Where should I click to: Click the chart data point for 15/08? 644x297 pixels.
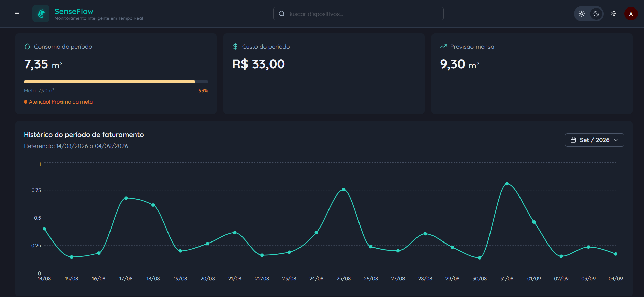tap(72, 257)
